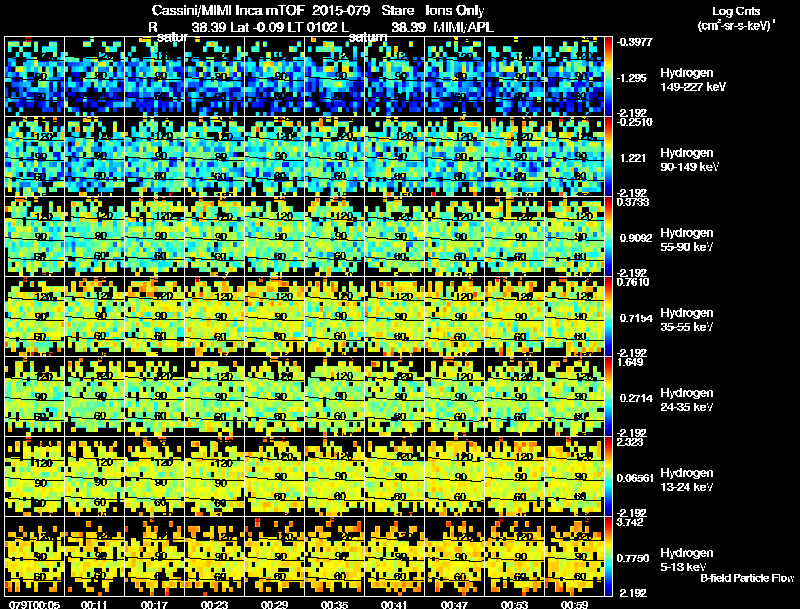
Task: Click the 'B-field Particle Flow' label
Action: click(x=747, y=578)
